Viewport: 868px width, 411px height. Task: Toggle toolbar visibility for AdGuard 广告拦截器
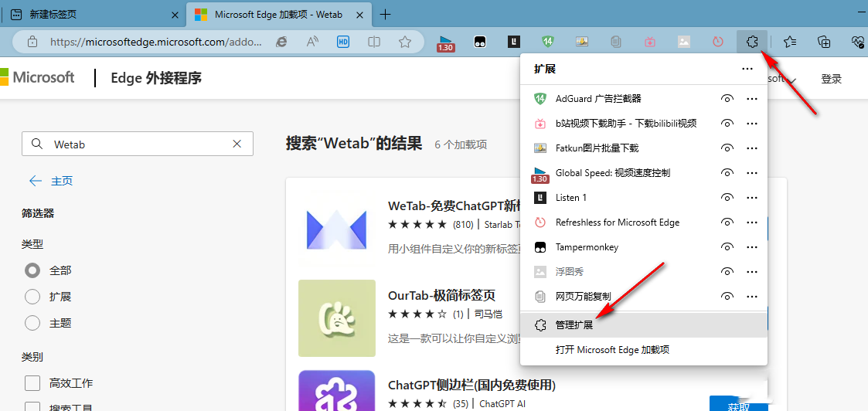click(727, 98)
